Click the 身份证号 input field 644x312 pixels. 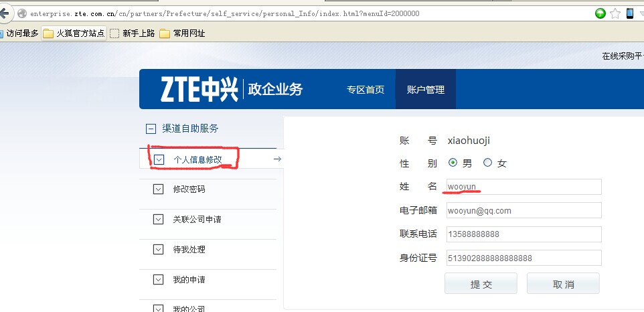[x=524, y=258]
